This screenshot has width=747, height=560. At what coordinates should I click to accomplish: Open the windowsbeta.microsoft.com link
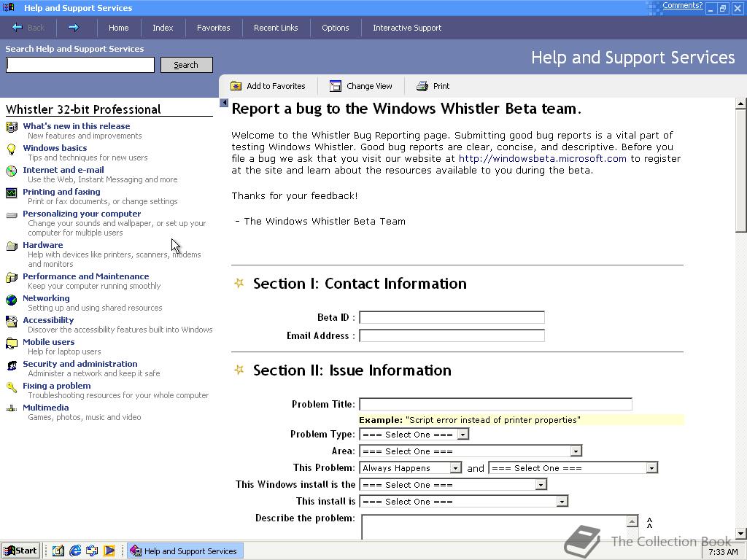coord(543,158)
